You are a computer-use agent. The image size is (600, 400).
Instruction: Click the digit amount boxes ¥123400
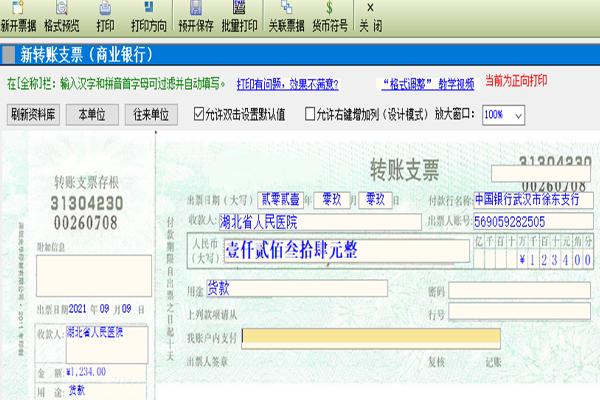(x=533, y=260)
